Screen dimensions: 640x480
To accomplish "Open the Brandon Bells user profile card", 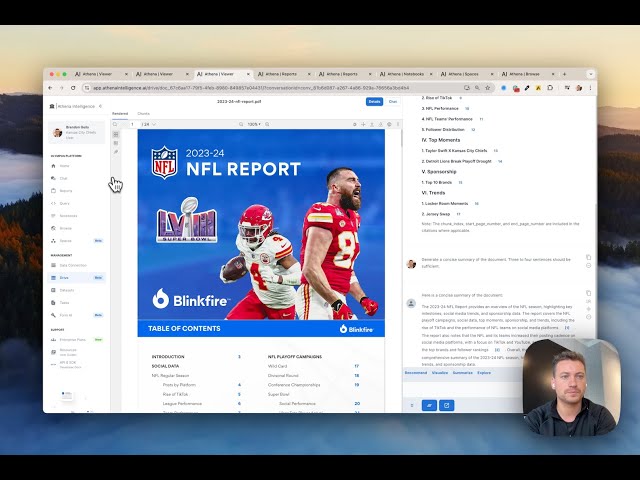I will 76,132.
